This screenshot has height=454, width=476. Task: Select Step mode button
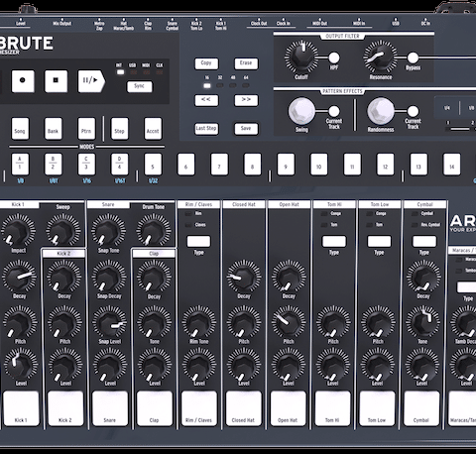coord(120,129)
